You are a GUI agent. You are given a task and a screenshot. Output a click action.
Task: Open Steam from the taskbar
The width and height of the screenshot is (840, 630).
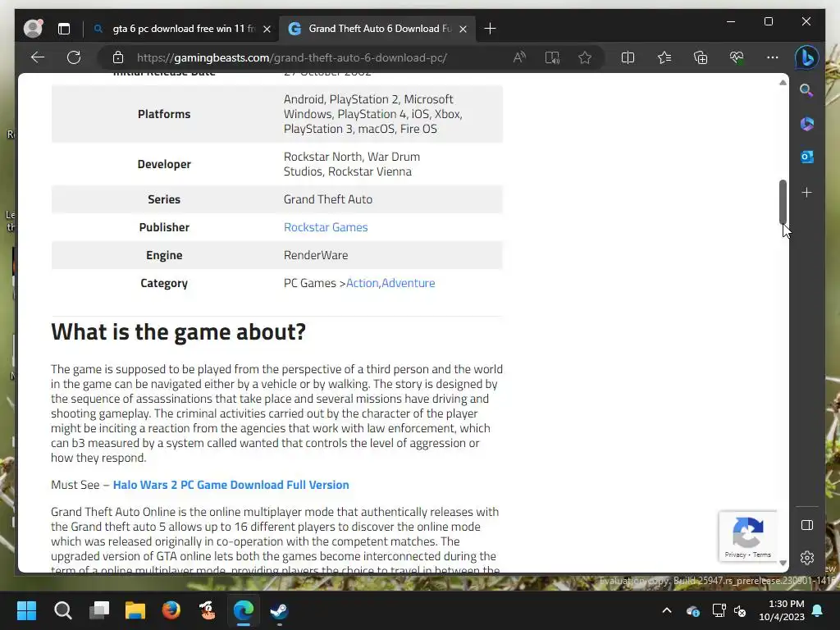click(279, 610)
